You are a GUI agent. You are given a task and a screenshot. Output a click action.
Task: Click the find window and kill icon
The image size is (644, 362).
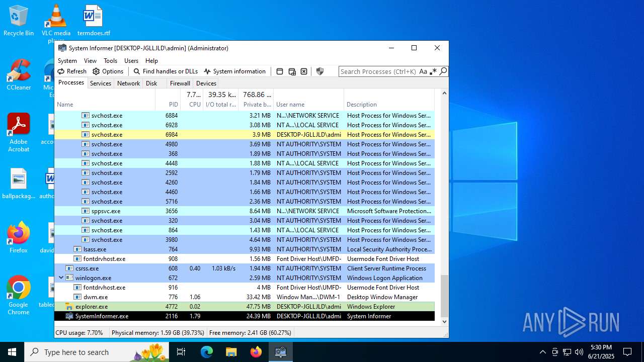coord(304,71)
